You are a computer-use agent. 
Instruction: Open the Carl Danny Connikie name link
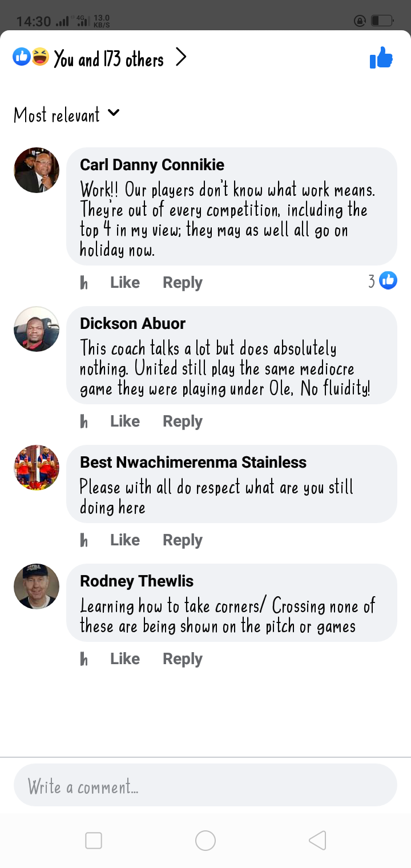(x=152, y=165)
